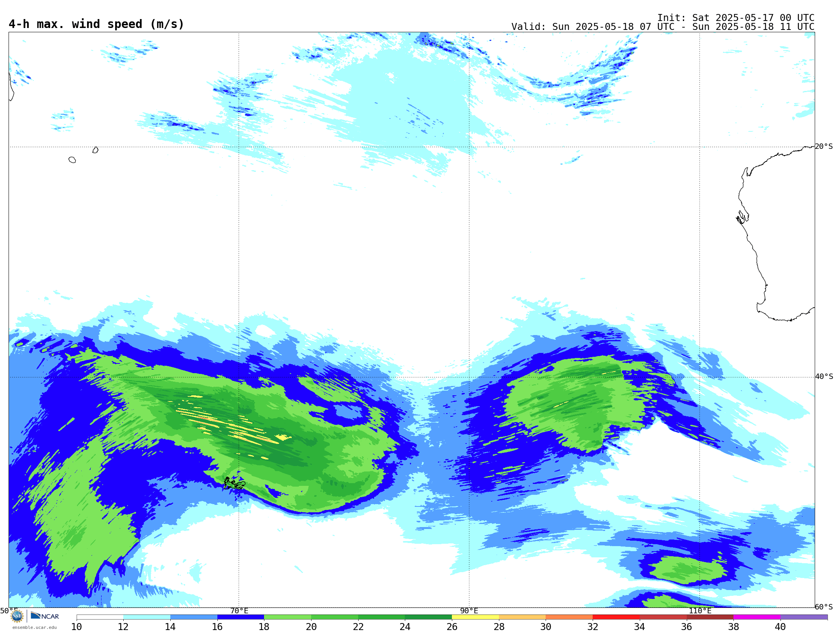Click the 26-28 m/s yellow swatch
The width and height of the screenshot is (840, 632).
point(475,617)
